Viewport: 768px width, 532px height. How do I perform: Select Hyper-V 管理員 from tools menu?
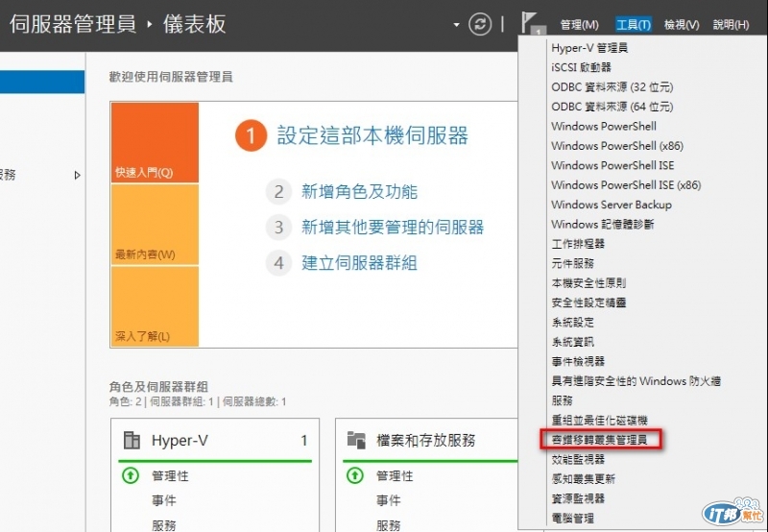pos(589,47)
